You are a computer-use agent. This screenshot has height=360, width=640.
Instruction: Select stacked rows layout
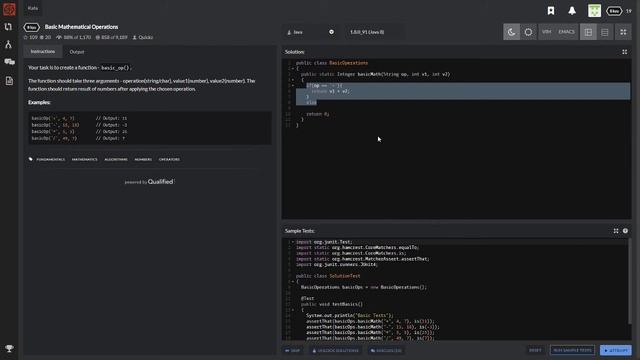[x=605, y=32]
